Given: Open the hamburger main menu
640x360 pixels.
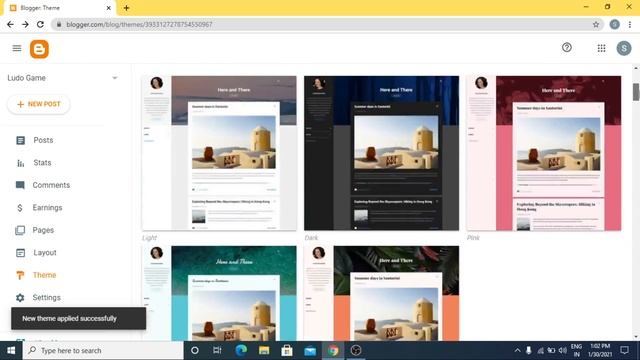Looking at the screenshot, I should pos(17,48).
